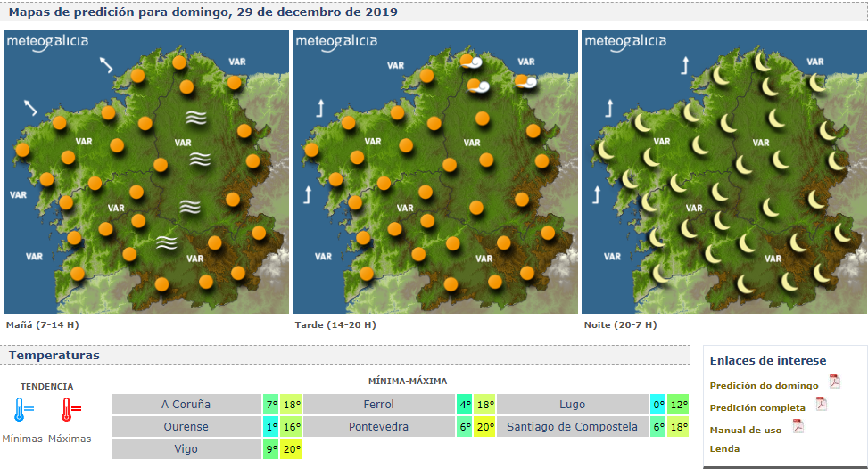The image size is (868, 476).
Task: Click Vigo minimum 9° cell
Action: coord(270,449)
